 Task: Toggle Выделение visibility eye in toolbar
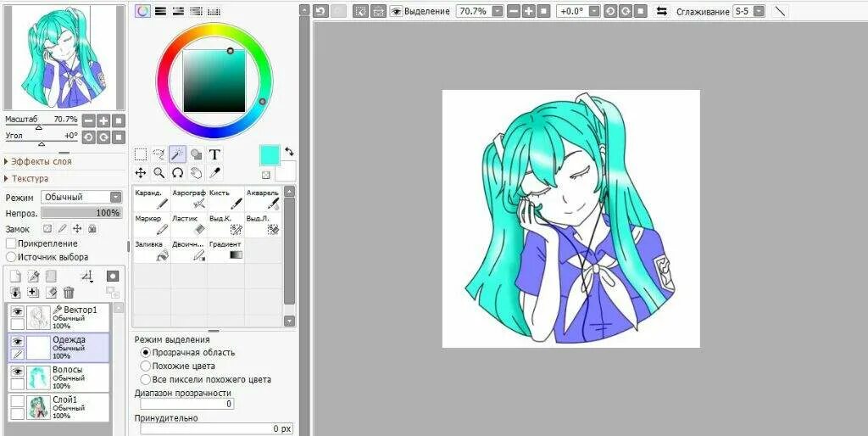pyautogui.click(x=395, y=11)
